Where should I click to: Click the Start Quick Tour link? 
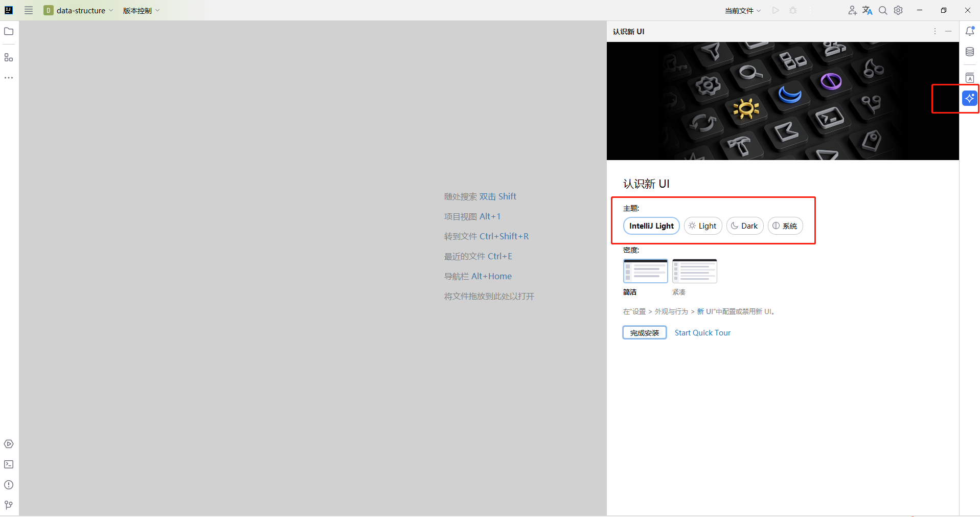(702, 332)
